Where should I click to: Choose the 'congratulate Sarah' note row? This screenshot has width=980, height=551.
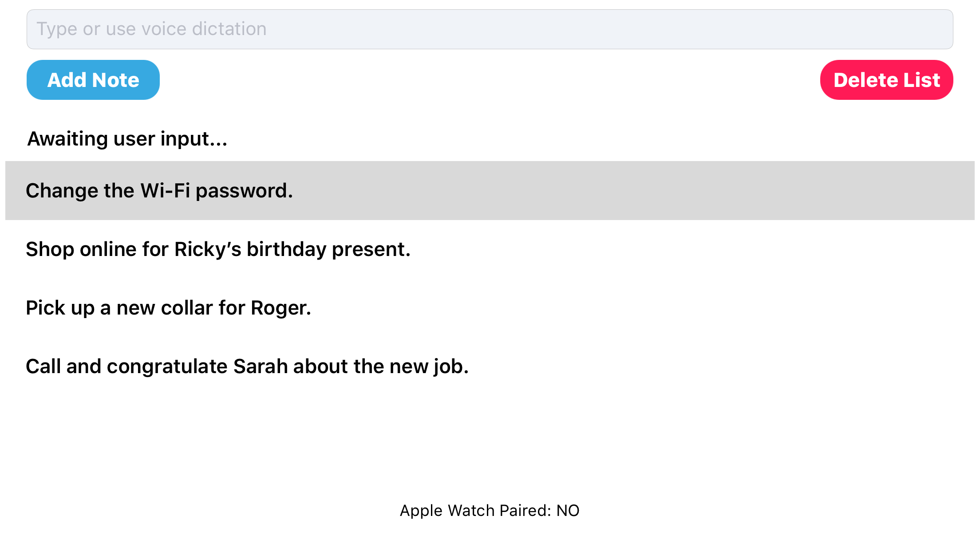pyautogui.click(x=247, y=366)
